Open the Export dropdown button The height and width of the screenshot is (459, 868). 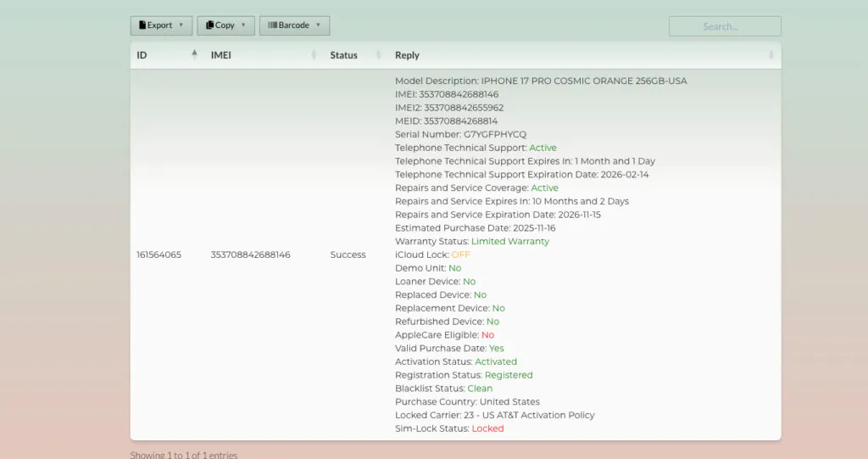tap(161, 25)
